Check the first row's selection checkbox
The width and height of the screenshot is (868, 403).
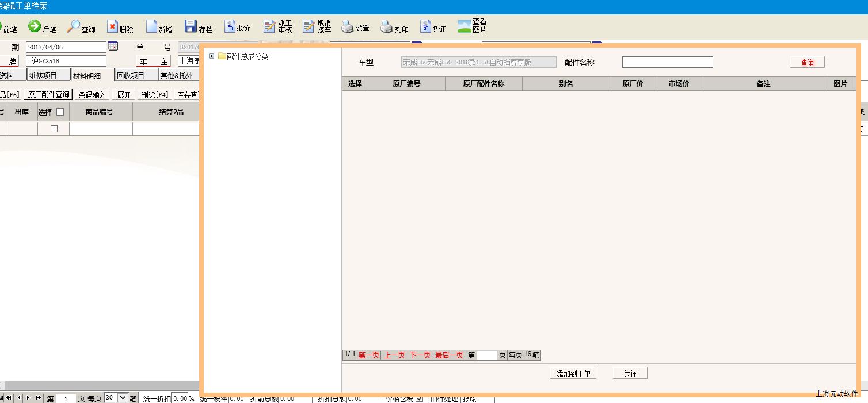click(x=54, y=129)
